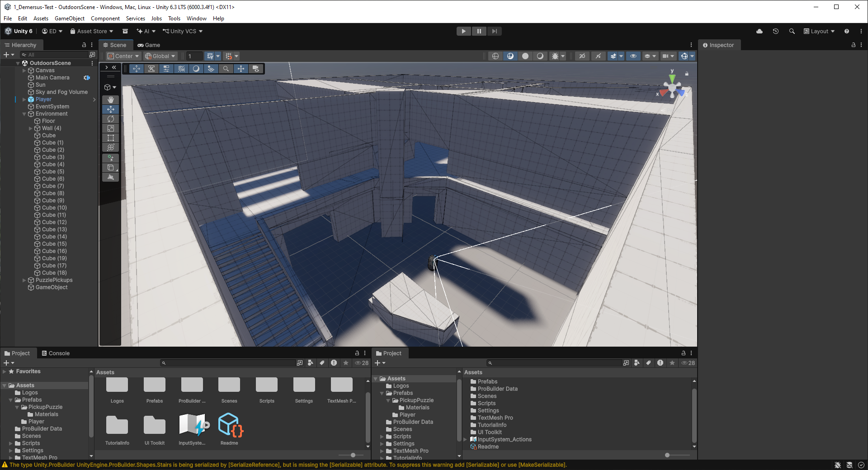Choose the Rect transform tool
868x470 pixels.
110,138
